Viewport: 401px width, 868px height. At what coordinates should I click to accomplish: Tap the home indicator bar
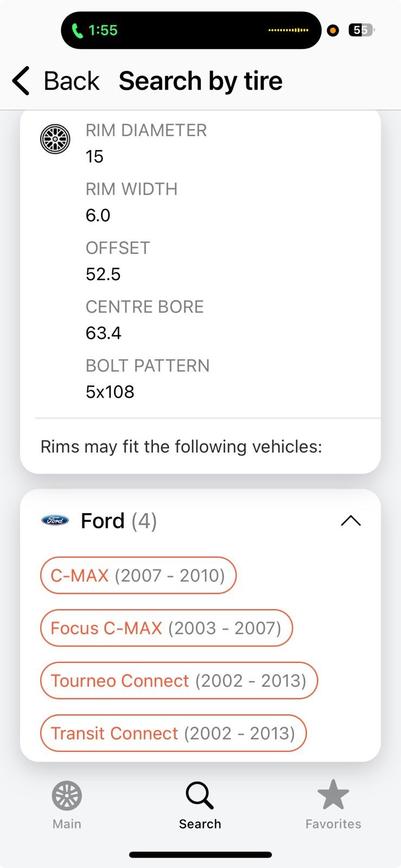coord(200,854)
